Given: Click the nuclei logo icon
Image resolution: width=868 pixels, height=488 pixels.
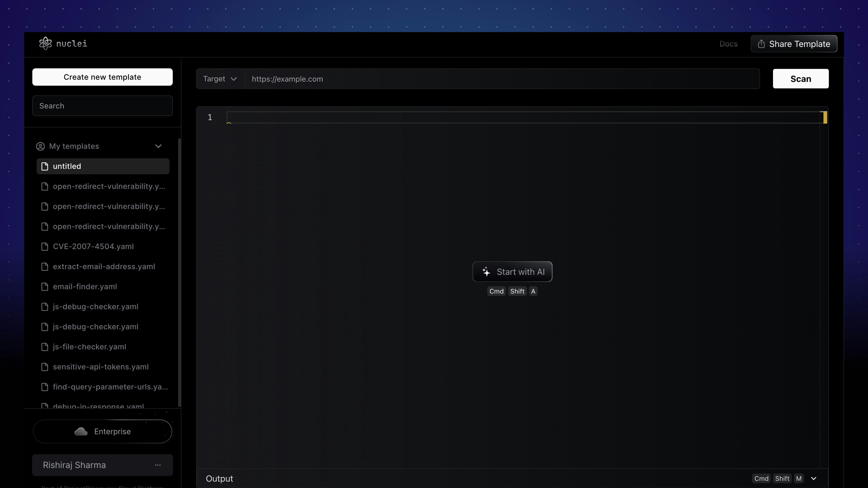Looking at the screenshot, I should pyautogui.click(x=45, y=43).
